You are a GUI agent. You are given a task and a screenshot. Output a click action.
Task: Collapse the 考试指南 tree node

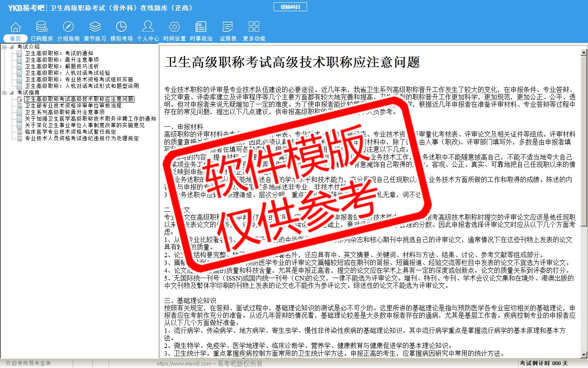coord(4,93)
